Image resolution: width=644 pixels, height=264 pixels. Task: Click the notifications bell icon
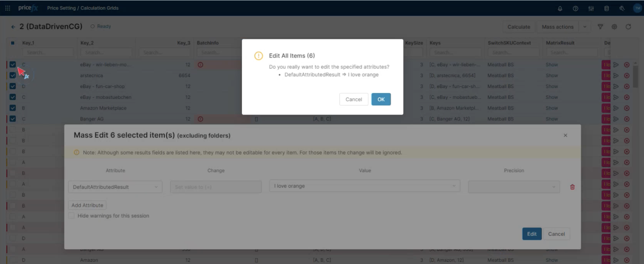pyautogui.click(x=560, y=8)
